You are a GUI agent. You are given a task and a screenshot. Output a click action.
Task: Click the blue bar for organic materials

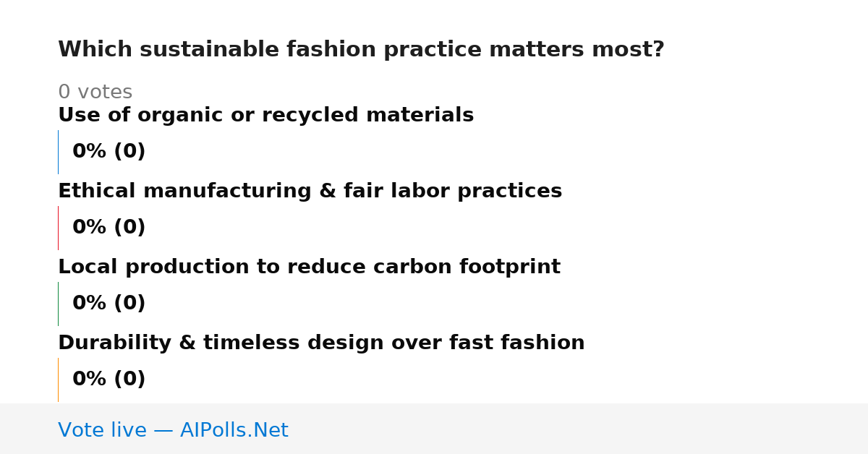58,152
